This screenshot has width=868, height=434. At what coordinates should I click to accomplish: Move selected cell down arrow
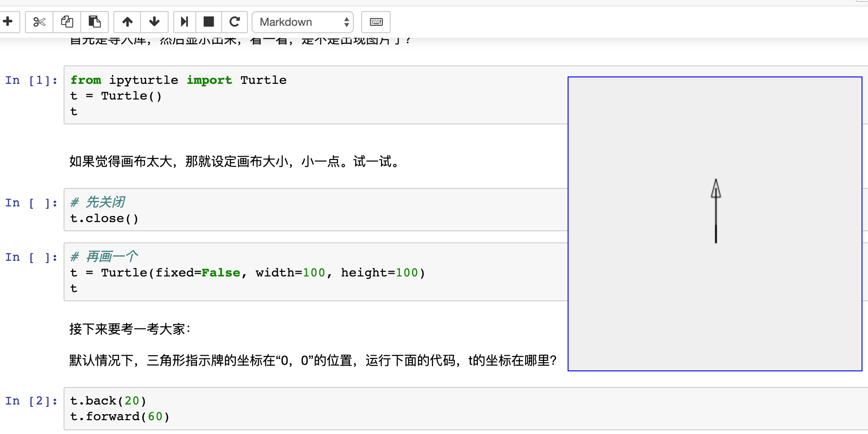(x=154, y=22)
